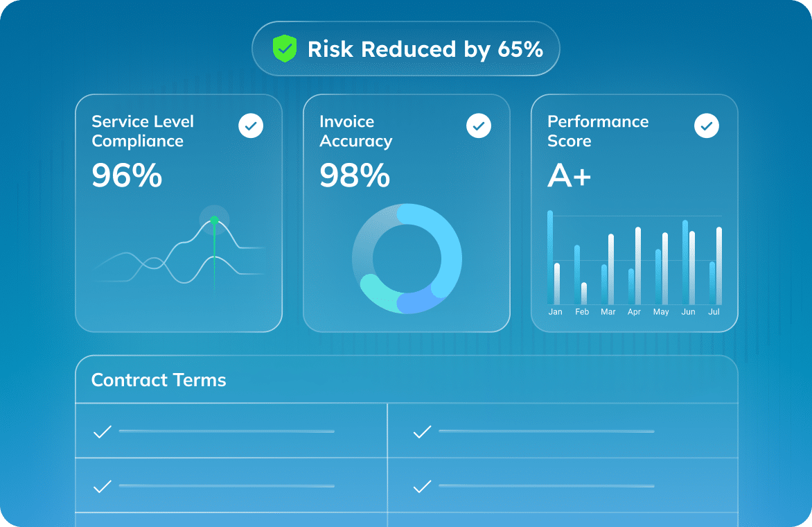Viewport: 812px width, 527px height.
Task: Click the Service Level Compliance checkmark badge
Action: (x=251, y=126)
